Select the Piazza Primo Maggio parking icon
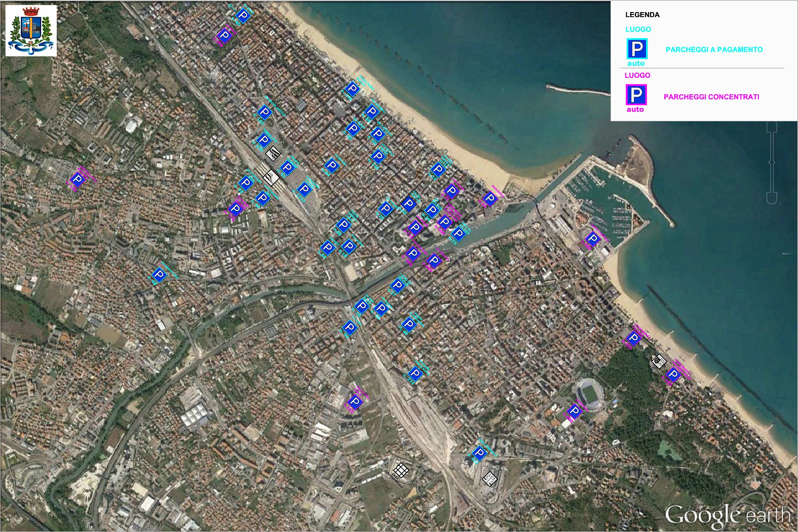 (352, 89)
